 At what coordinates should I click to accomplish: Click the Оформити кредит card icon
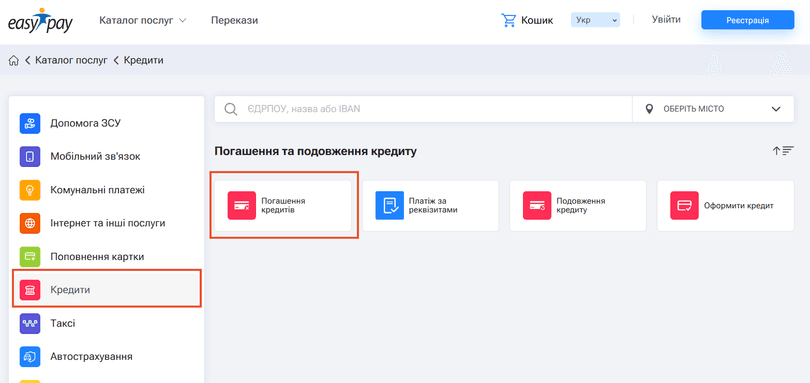point(684,206)
